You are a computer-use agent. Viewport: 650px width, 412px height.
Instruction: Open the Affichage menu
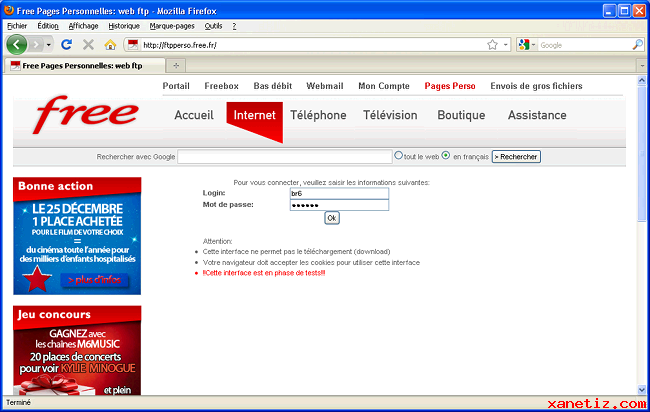[x=83, y=26]
